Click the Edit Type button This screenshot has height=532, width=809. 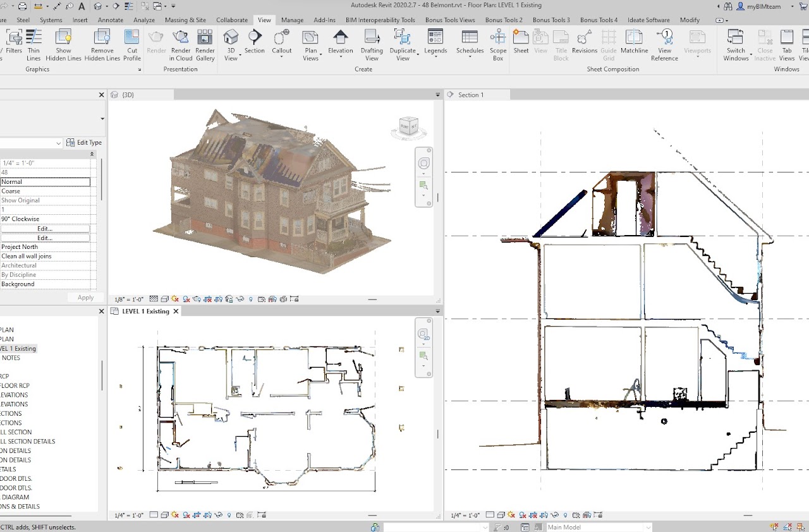point(84,143)
